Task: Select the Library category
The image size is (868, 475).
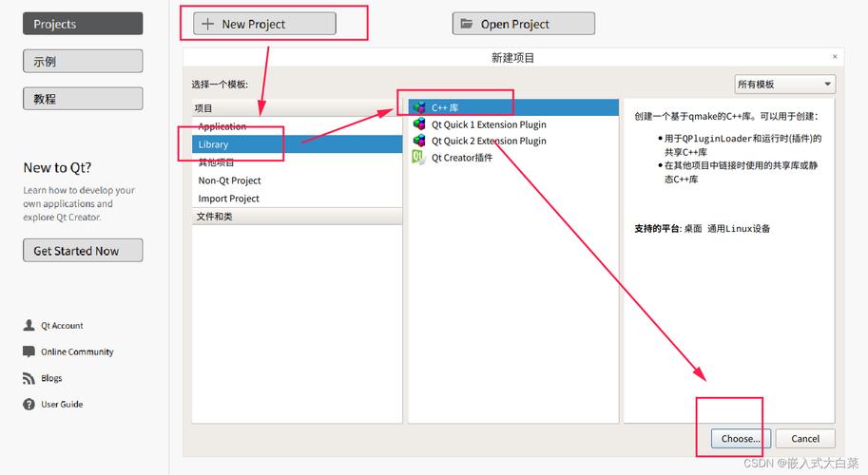Action: pyautogui.click(x=297, y=144)
